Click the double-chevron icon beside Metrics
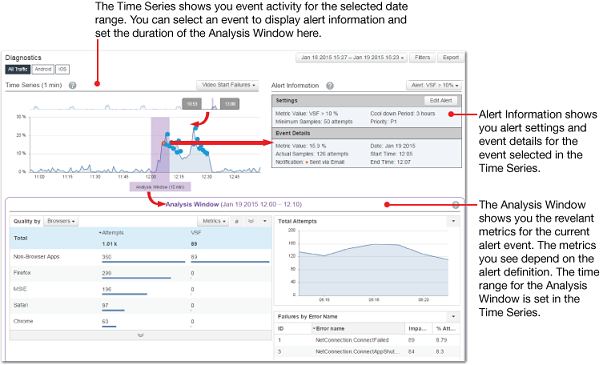 pos(251,222)
